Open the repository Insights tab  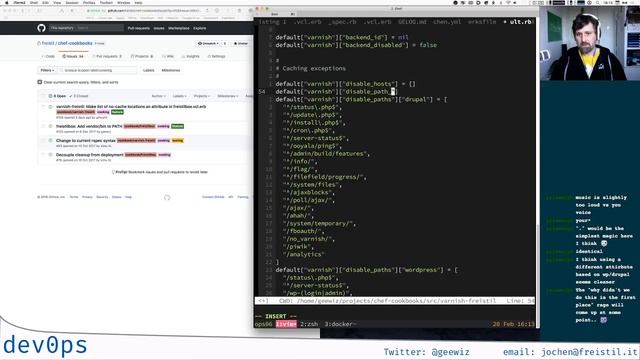tap(191, 56)
